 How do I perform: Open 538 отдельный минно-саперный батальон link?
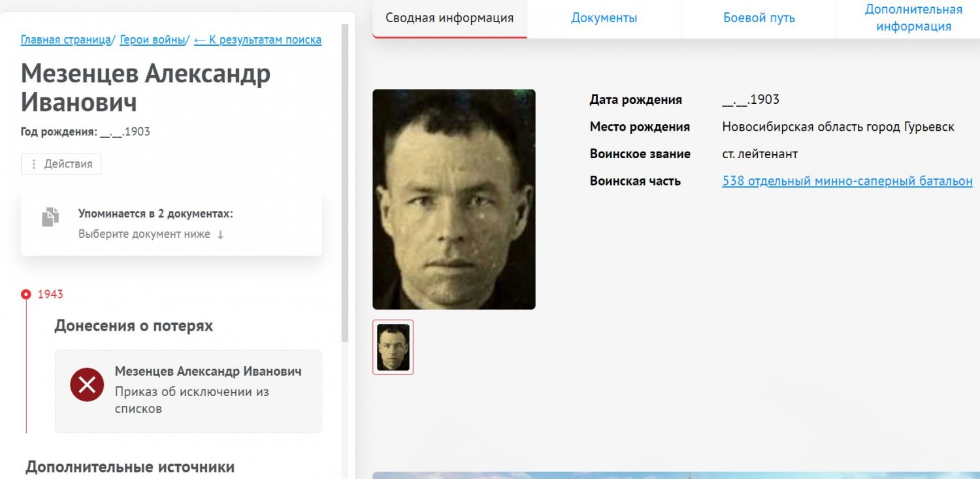pyautogui.click(x=847, y=181)
